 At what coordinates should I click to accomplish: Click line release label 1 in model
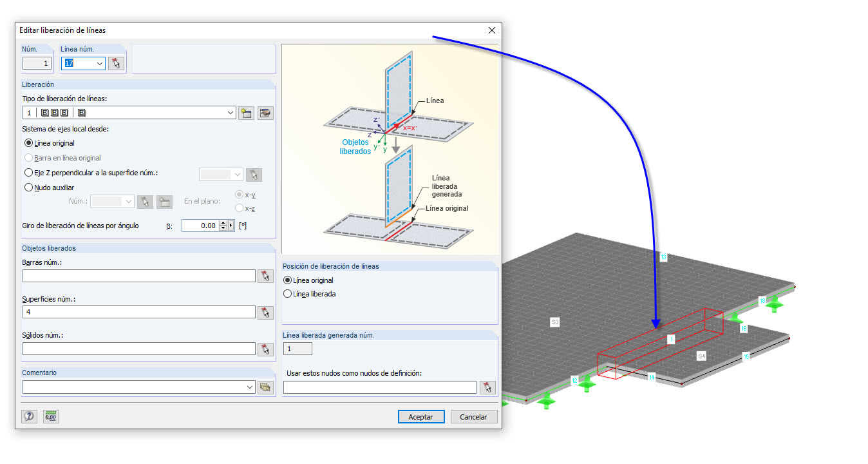pyautogui.click(x=671, y=339)
